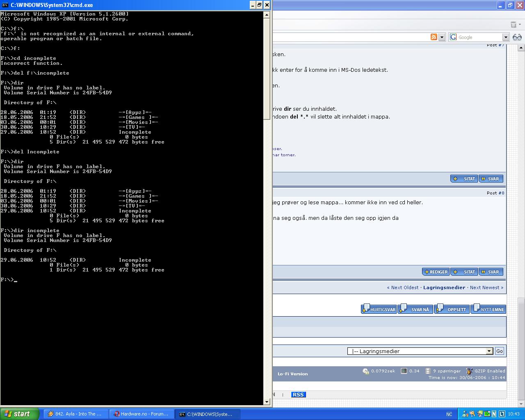This screenshot has height=420, width=525.
Task: Switch to Ayla - Into The taskbar item
Action: coord(75,414)
